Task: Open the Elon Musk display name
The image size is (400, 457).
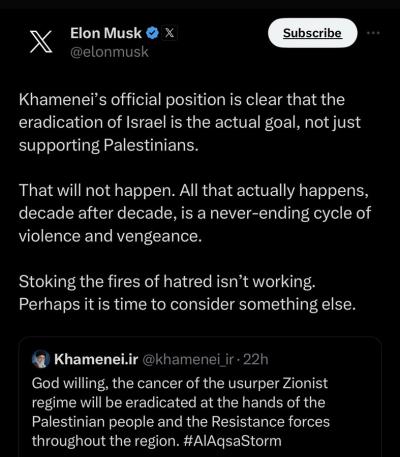Action: tap(106, 33)
